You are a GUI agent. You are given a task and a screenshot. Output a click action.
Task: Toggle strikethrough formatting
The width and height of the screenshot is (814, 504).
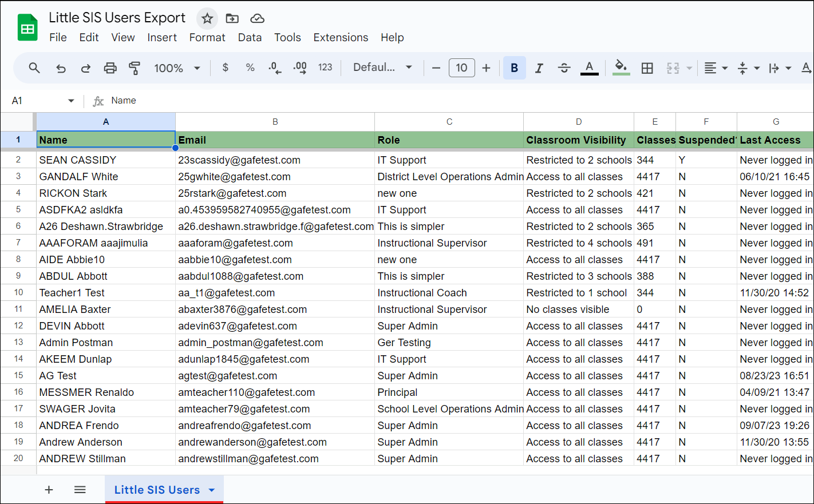564,68
